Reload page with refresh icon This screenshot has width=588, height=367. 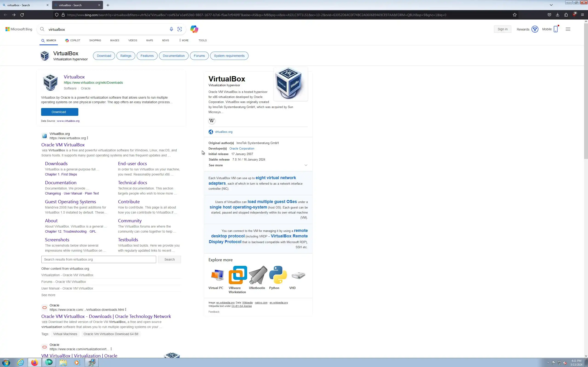click(x=22, y=15)
